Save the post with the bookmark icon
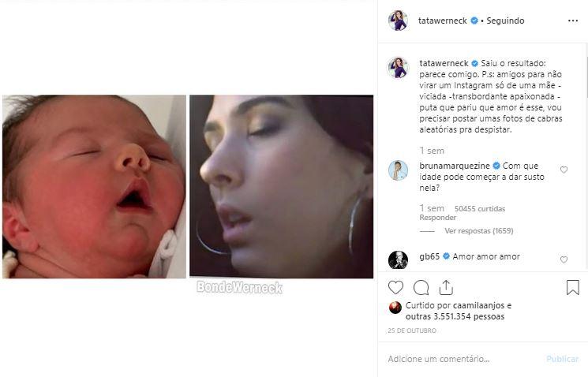This screenshot has width=588, height=377. coord(572,288)
